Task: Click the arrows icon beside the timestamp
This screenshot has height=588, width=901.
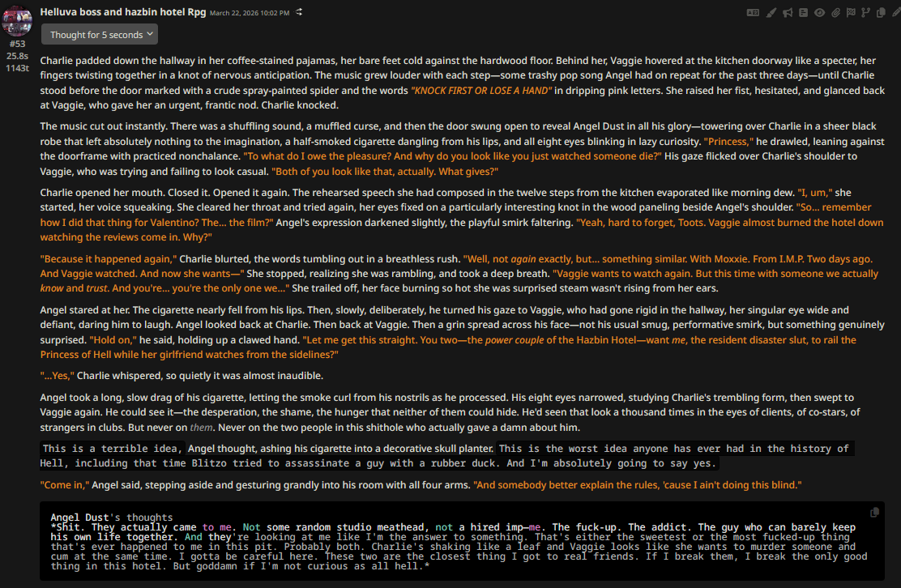Action: tap(299, 12)
